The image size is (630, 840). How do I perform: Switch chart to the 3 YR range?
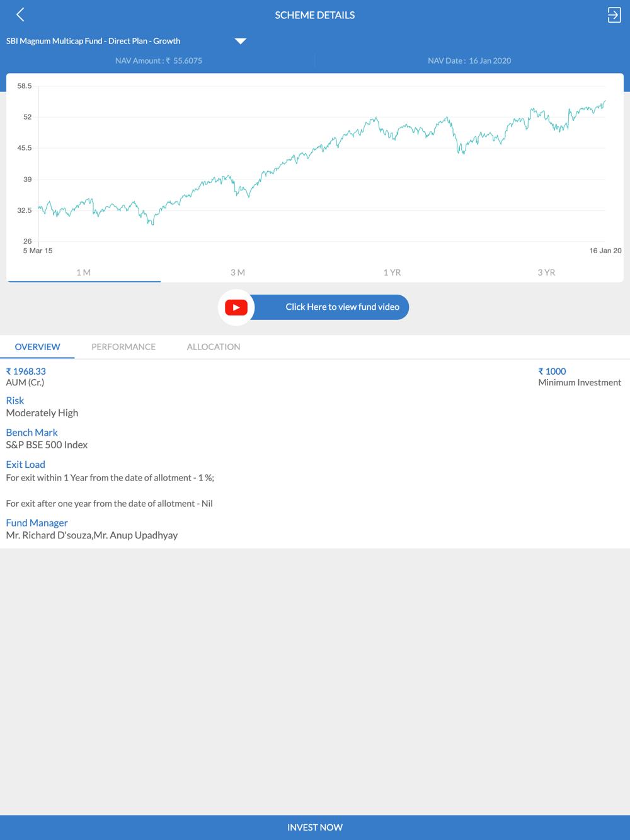coord(546,273)
